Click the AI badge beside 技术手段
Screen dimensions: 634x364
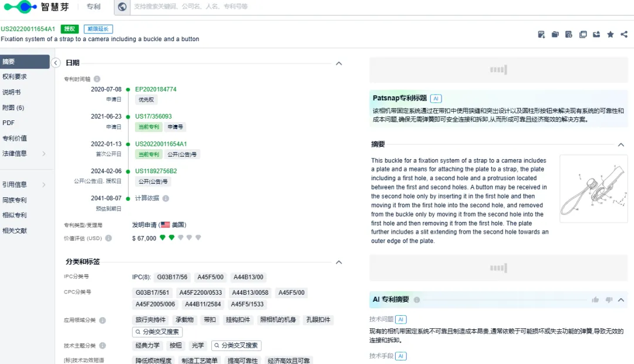(x=401, y=356)
